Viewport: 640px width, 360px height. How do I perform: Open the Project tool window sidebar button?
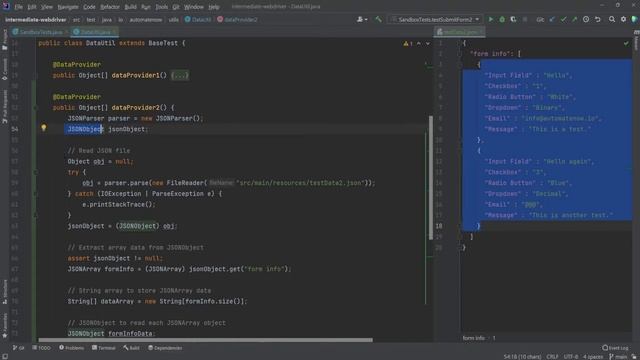click(x=4, y=40)
